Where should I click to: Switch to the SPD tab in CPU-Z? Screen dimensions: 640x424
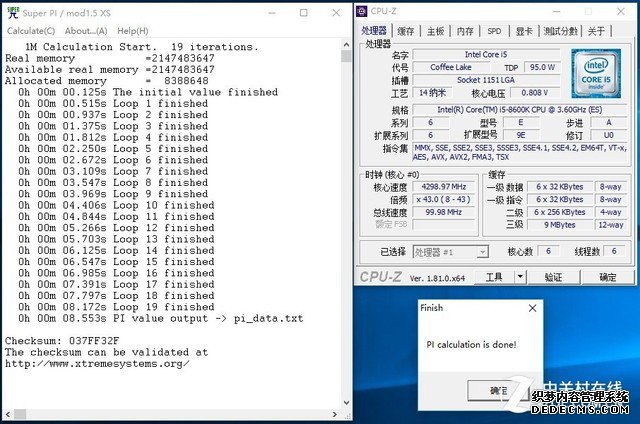494,31
